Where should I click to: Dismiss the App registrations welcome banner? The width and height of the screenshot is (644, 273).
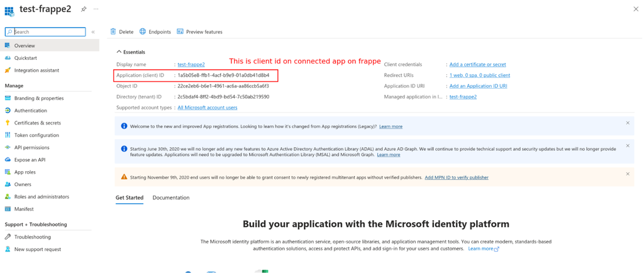pos(628,123)
